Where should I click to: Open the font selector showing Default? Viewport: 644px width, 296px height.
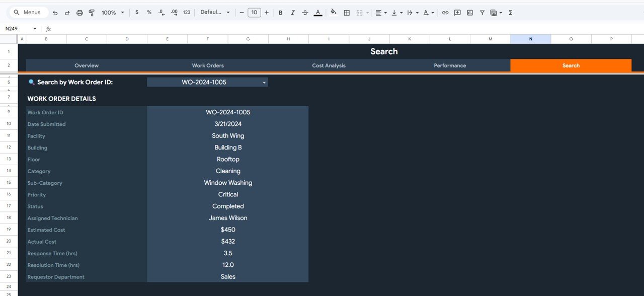215,12
